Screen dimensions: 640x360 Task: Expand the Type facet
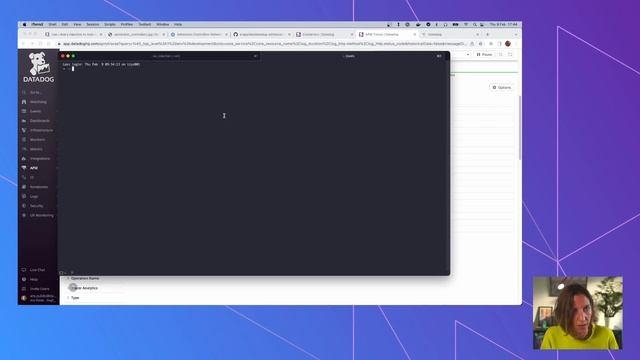pyautogui.click(x=73, y=298)
